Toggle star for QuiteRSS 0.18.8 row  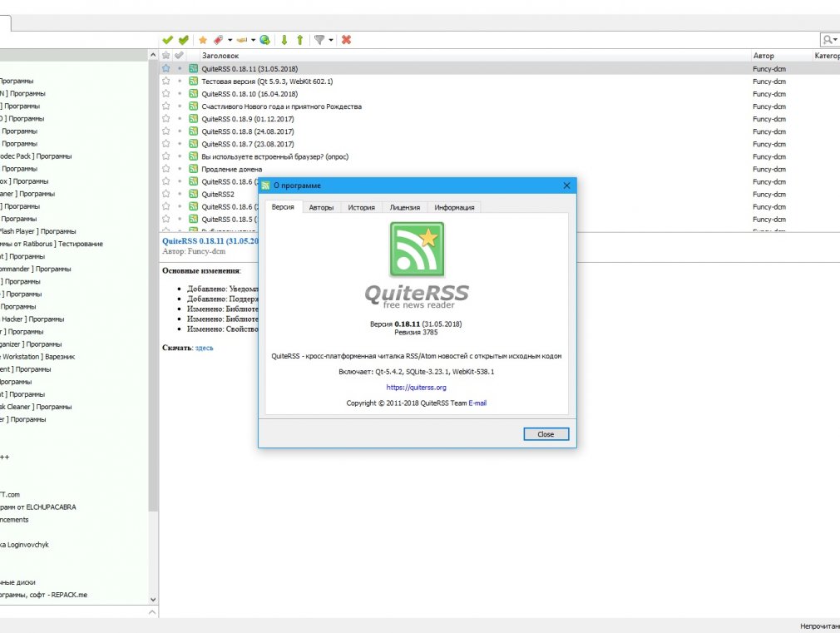(166, 131)
